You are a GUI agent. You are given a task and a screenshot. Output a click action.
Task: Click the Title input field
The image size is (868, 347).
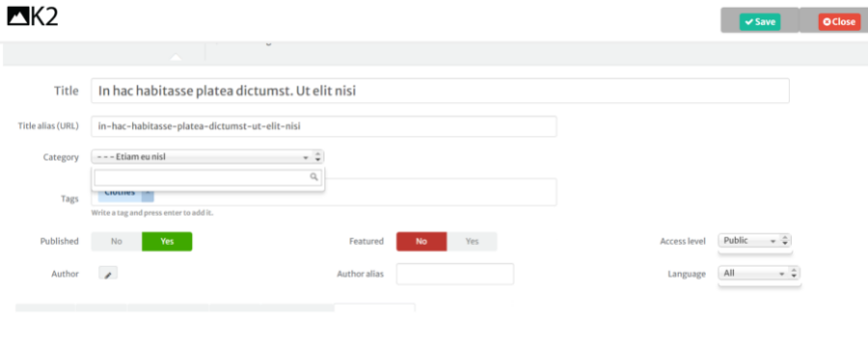[x=440, y=91]
